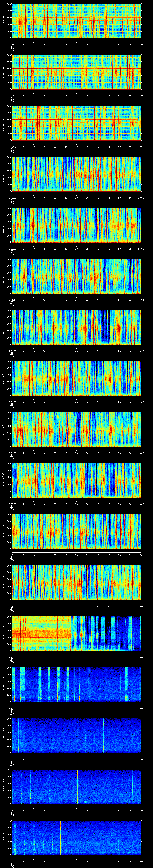Click the "9:17:00" start time label
This screenshot has height=868, width=153.
click(x=12, y=96)
